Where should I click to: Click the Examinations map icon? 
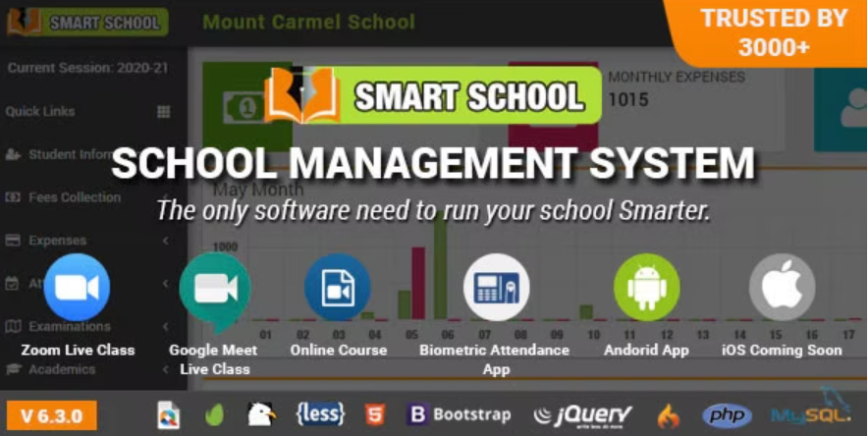click(x=13, y=326)
